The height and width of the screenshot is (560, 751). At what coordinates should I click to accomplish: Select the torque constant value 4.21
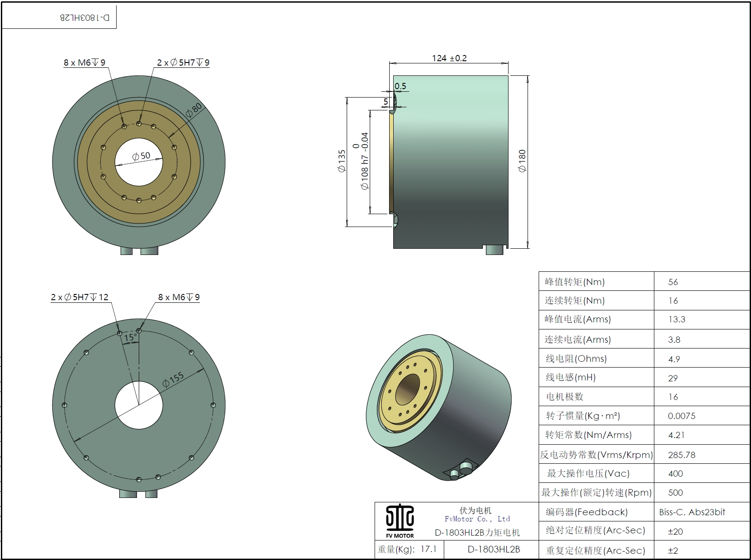tap(677, 435)
